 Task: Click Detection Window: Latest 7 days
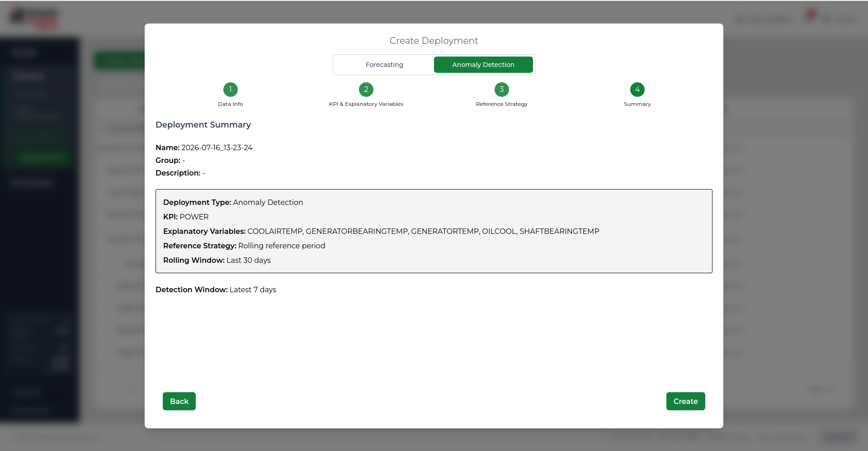[216, 290]
